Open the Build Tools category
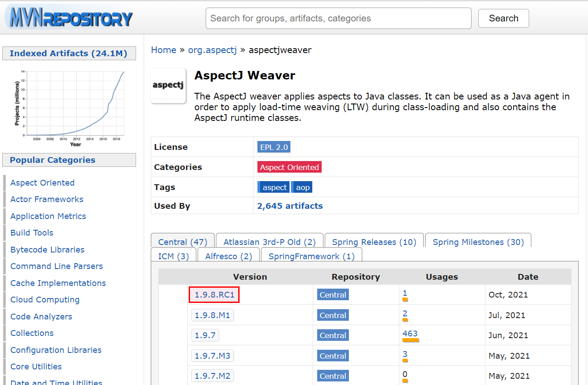588x385 pixels. tap(32, 233)
